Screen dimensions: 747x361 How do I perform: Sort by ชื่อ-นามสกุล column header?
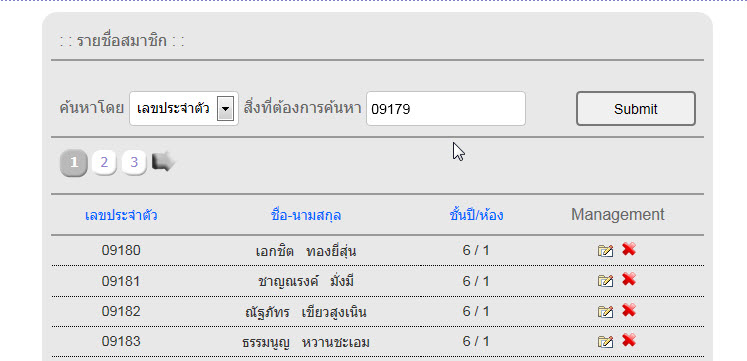point(306,215)
